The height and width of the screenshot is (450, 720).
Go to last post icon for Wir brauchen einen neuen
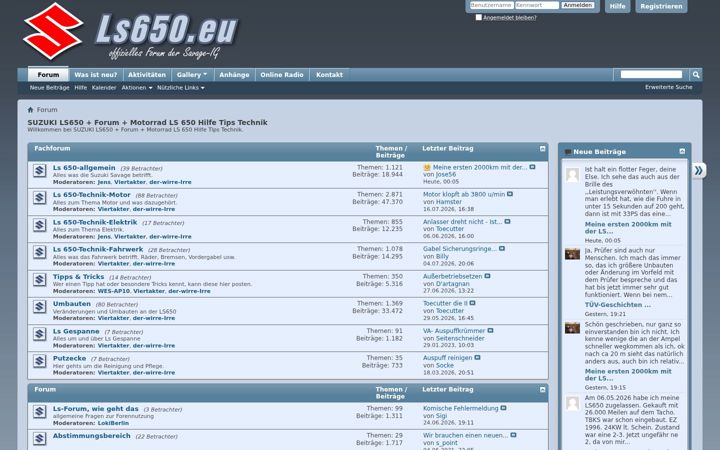point(513,435)
